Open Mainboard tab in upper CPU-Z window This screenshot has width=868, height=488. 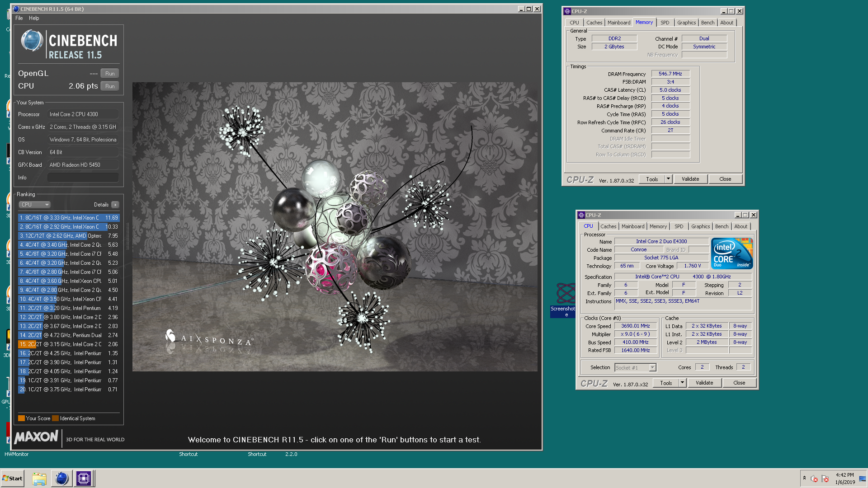click(x=618, y=23)
